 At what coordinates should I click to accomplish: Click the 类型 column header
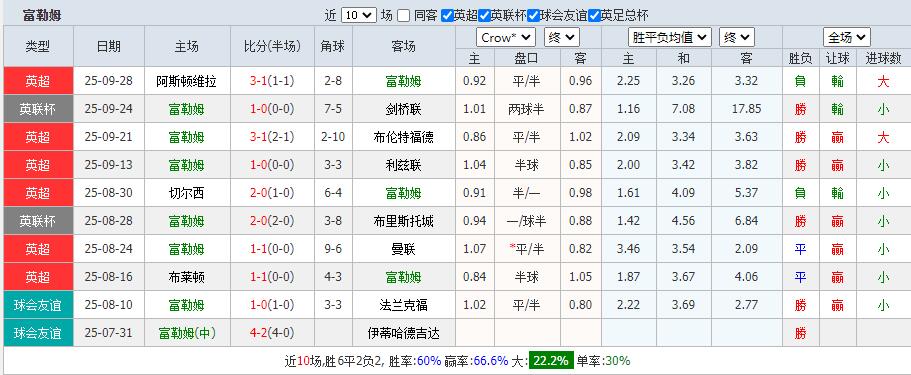(x=38, y=47)
